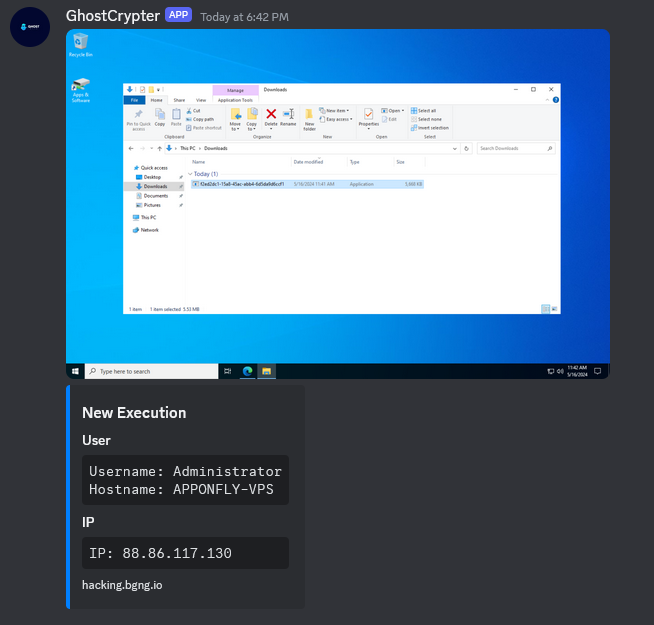Open the File tab
The image size is (654, 625).
[134, 100]
